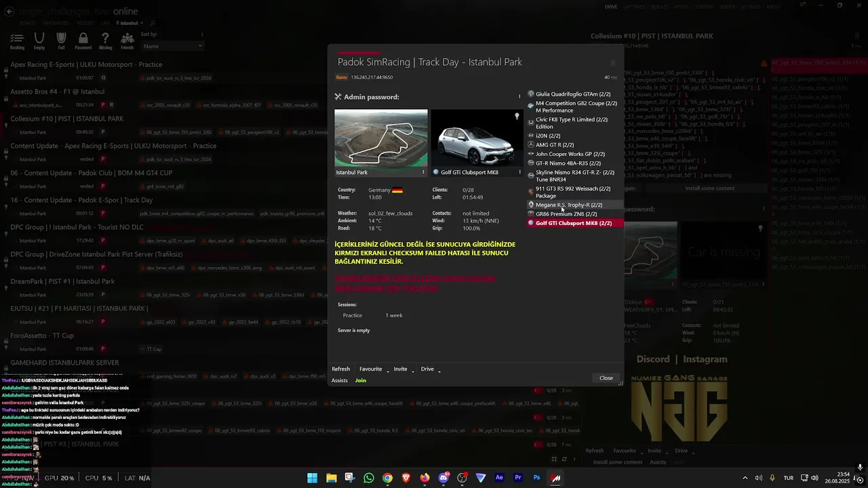
Task: Click the Favourite button in the server dialog
Action: pyautogui.click(x=370, y=369)
